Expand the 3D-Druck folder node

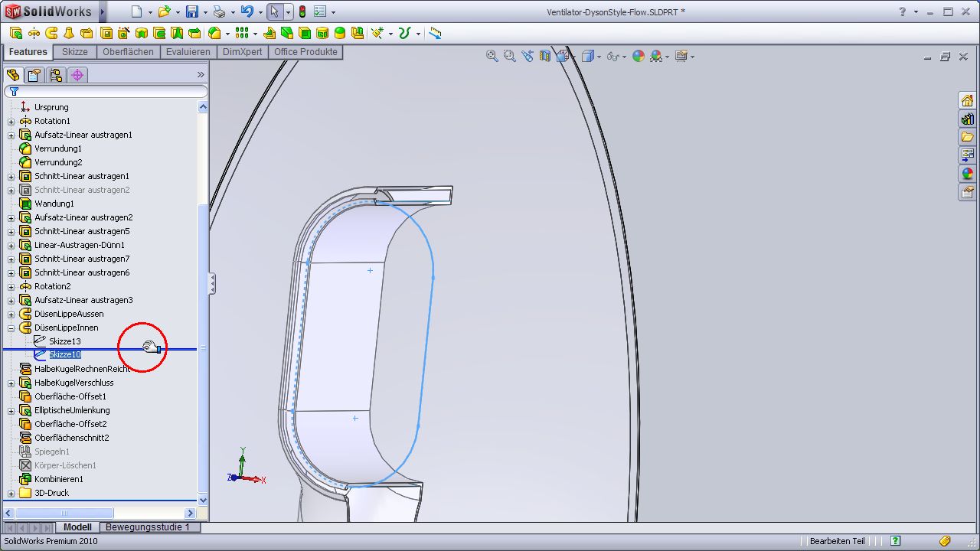pyautogui.click(x=11, y=494)
